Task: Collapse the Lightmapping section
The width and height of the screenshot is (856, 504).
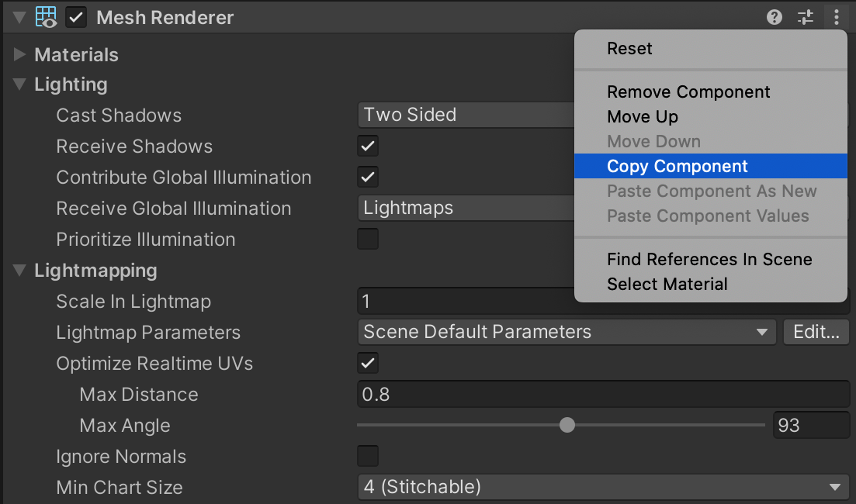Action: [20, 271]
